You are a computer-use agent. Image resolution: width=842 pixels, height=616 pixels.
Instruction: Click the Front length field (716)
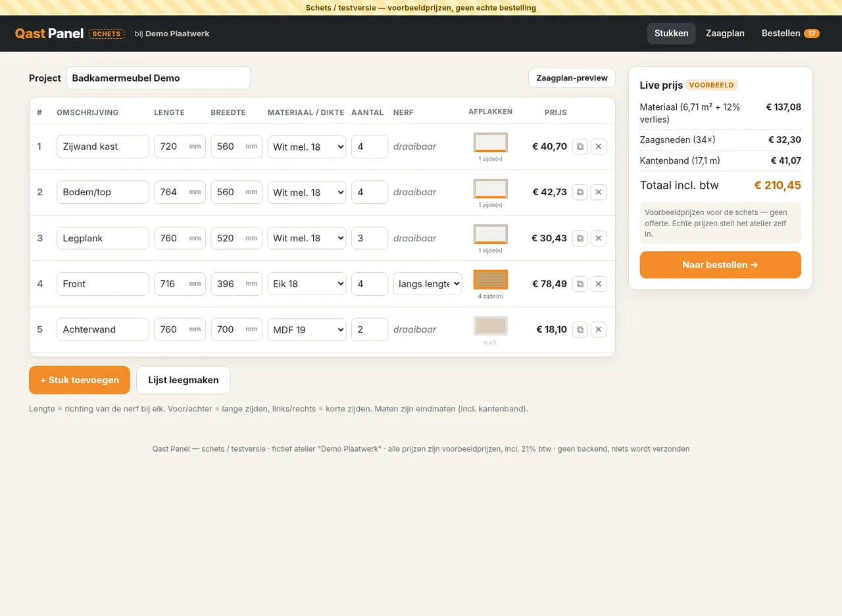click(180, 283)
